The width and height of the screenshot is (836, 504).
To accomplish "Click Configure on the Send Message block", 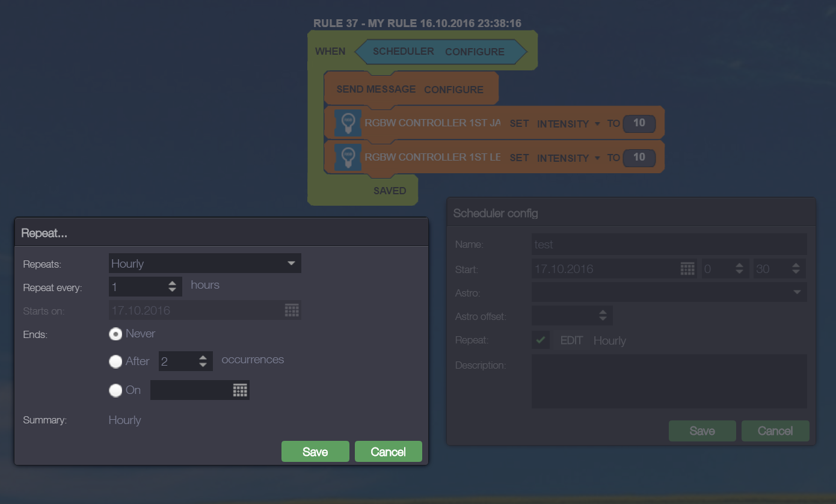I will pos(453,90).
